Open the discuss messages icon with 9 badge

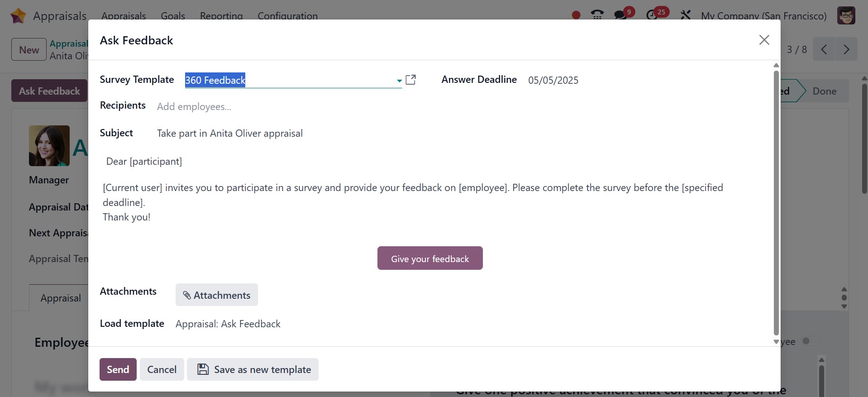[x=620, y=15]
